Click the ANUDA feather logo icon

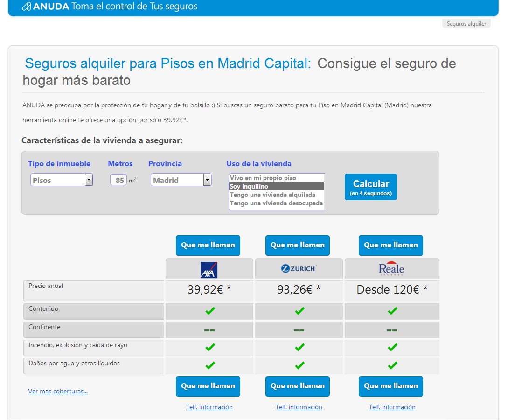point(27,6)
